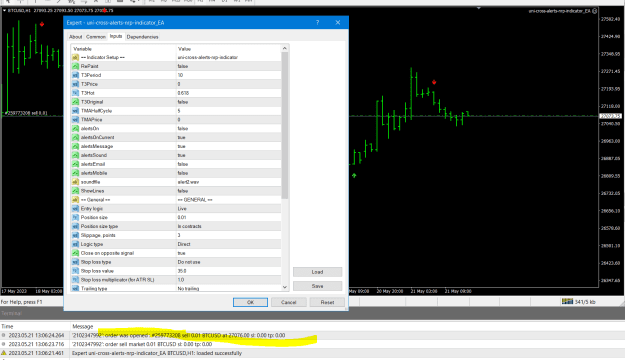Click the icon beside Slippage, points

[x=75, y=235]
